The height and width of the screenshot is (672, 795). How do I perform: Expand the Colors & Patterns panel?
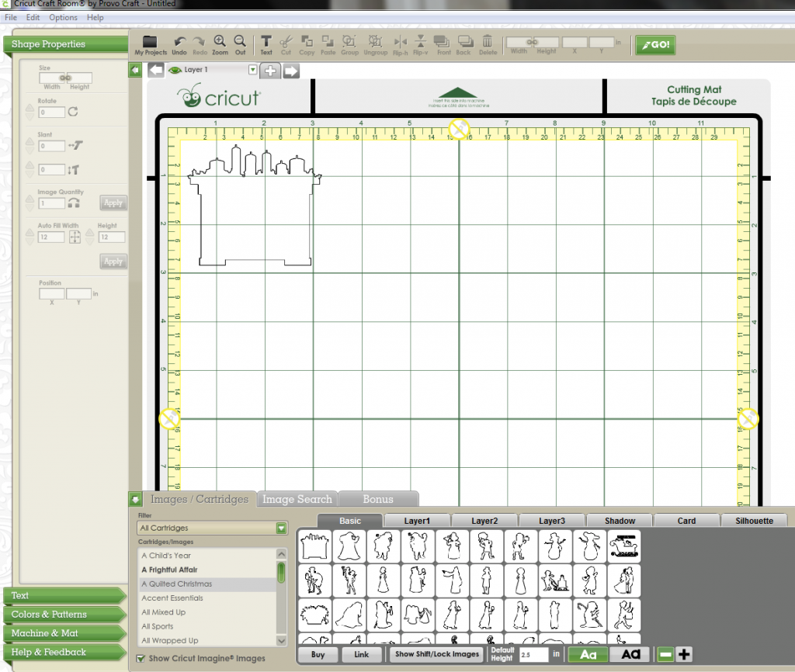64,615
